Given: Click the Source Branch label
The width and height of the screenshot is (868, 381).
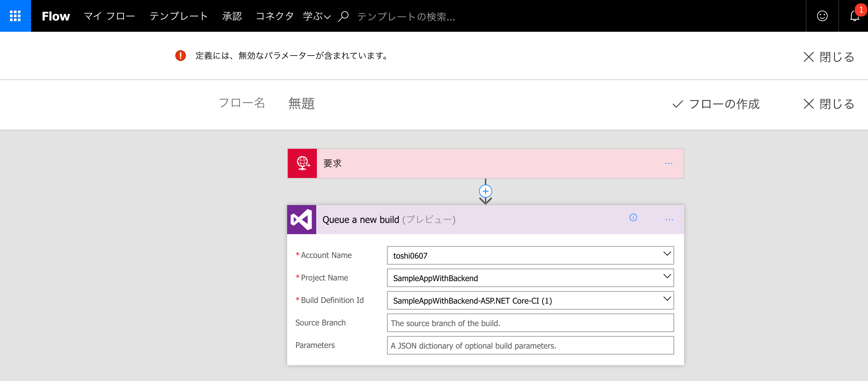Looking at the screenshot, I should pos(321,323).
